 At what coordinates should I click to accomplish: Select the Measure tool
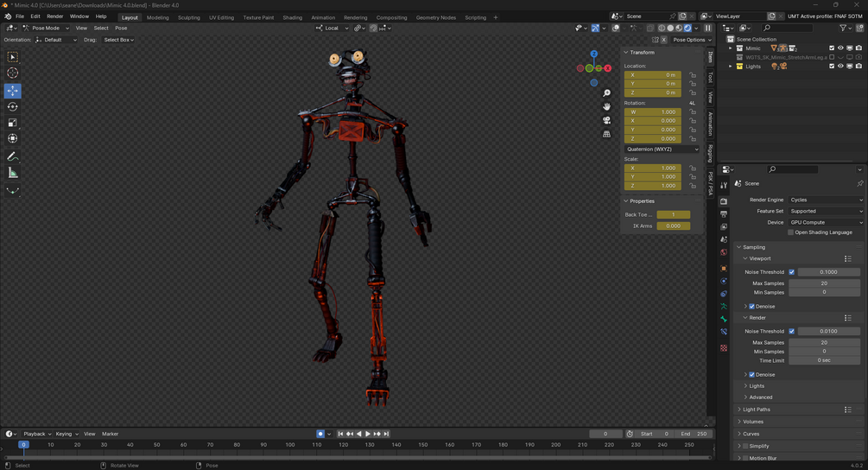point(13,174)
